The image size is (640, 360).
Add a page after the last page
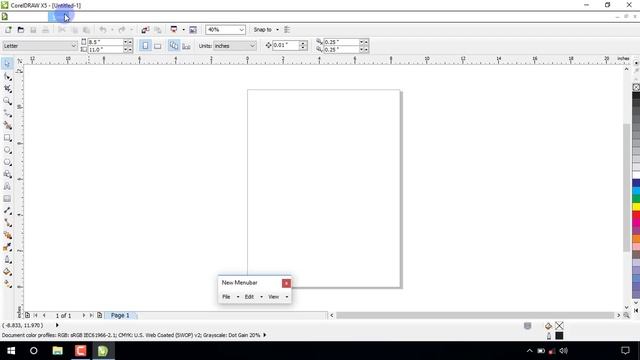[99, 315]
